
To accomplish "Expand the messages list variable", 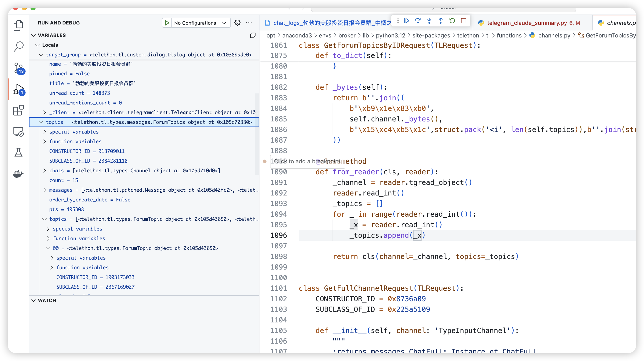I will [44, 190].
